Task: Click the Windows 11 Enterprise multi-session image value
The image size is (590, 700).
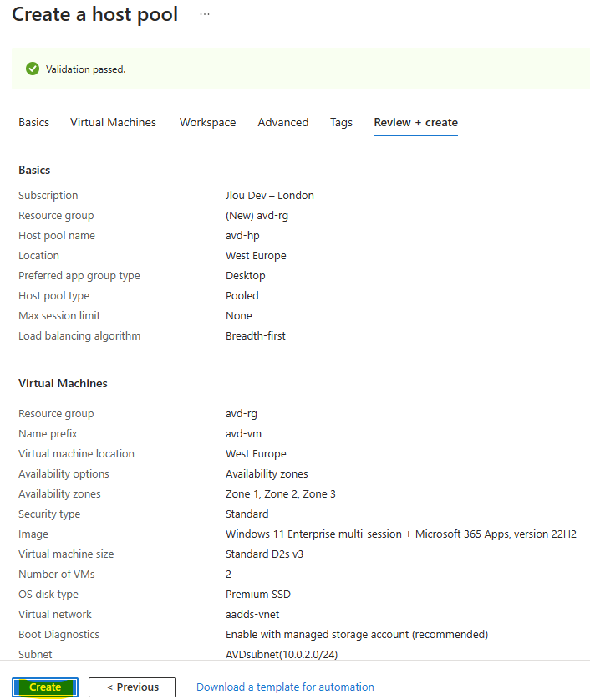Action: pyautogui.click(x=401, y=534)
